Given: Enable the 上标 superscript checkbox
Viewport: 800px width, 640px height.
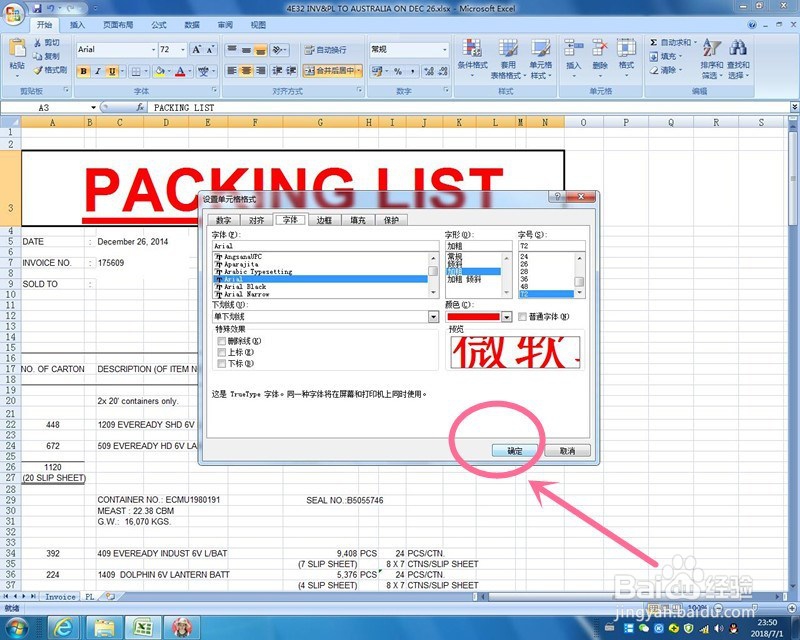Looking at the screenshot, I should point(221,352).
